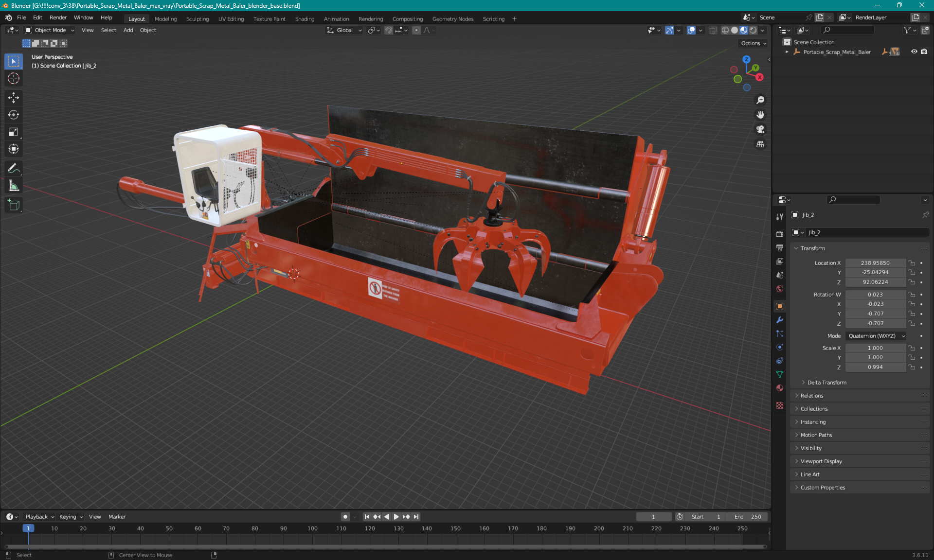Open the Object Constraints tab
934x560 pixels.
780,361
